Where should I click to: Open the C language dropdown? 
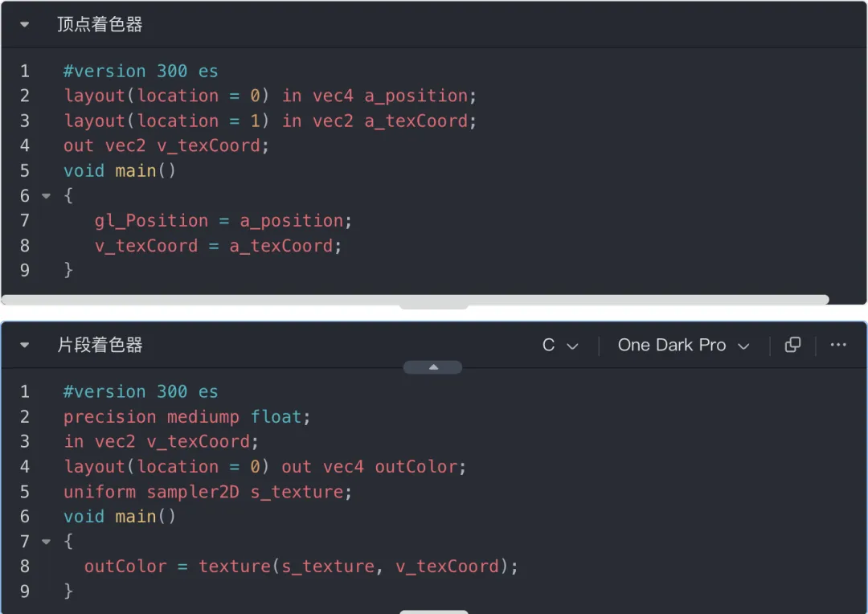pos(560,346)
